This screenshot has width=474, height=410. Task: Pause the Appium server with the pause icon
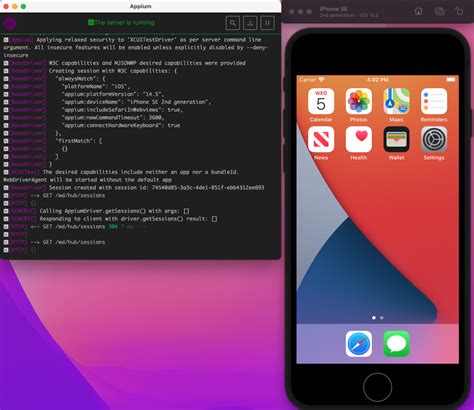click(267, 23)
